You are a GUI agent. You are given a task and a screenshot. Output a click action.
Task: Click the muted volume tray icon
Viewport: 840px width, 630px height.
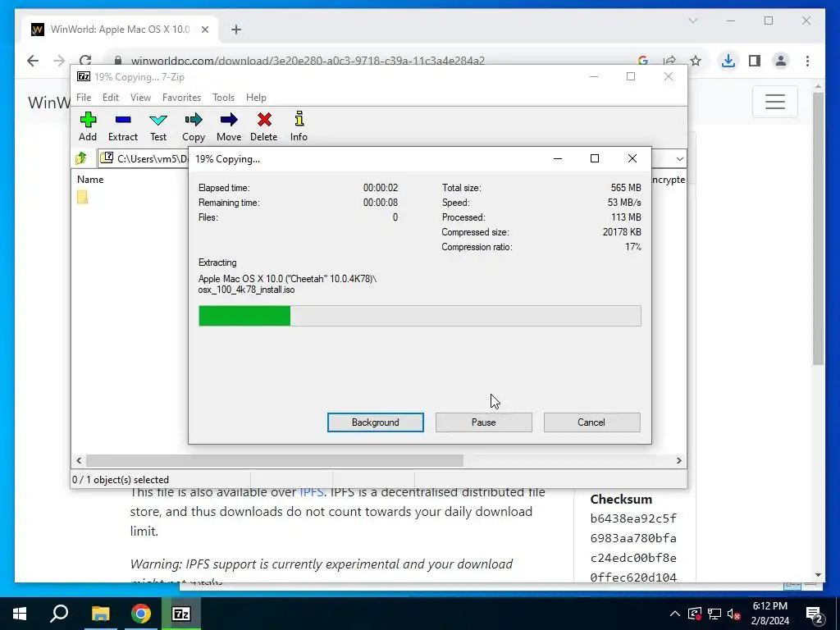tap(734, 614)
